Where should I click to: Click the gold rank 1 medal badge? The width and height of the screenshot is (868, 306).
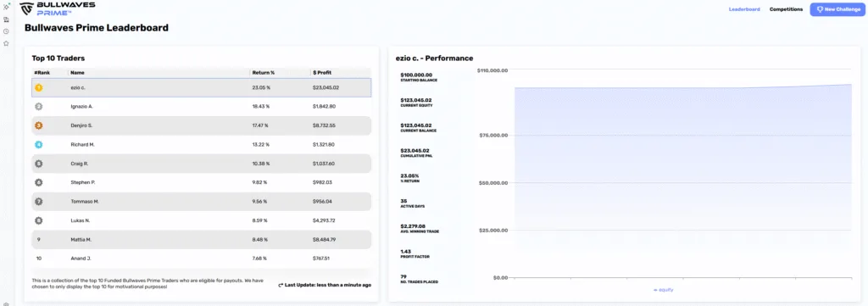pos(39,87)
